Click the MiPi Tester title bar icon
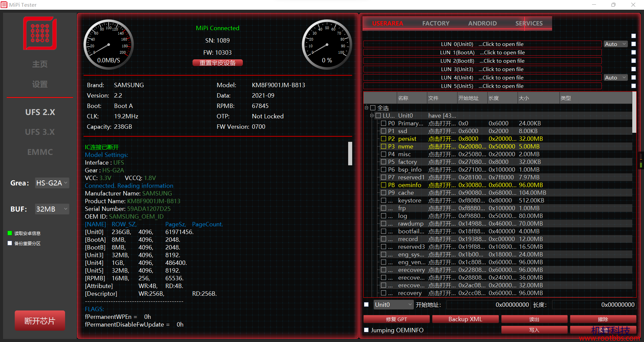 pos(4,5)
